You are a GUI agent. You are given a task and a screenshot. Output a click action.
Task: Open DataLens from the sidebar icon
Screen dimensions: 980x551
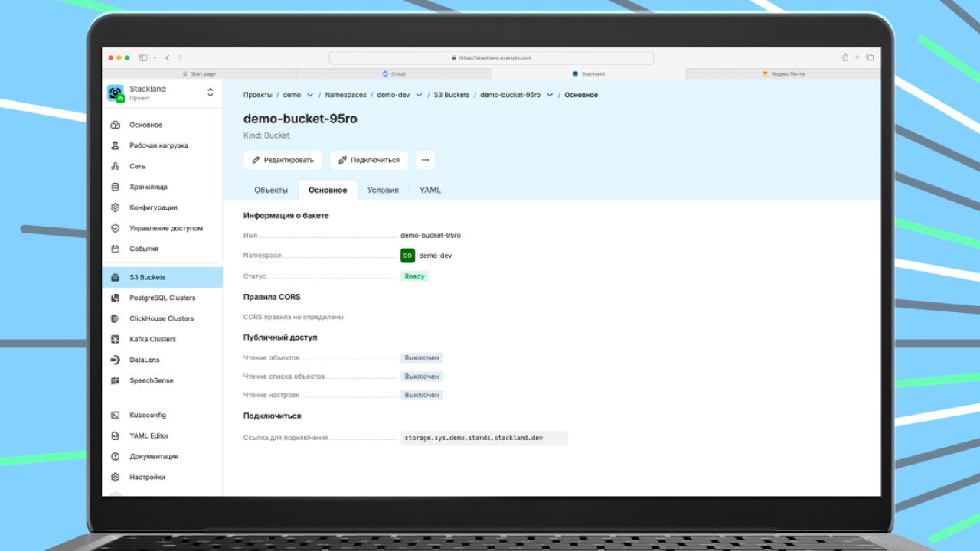(x=115, y=360)
